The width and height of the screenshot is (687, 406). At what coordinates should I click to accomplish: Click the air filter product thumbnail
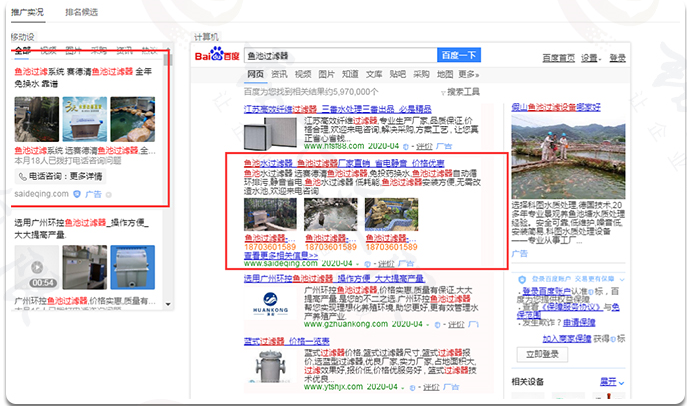[x=270, y=133]
